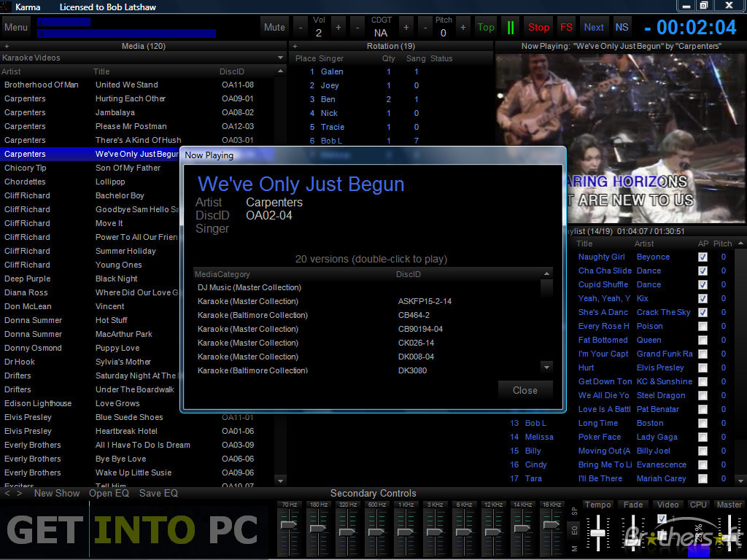
Task: Click the NS button
Action: (x=622, y=28)
